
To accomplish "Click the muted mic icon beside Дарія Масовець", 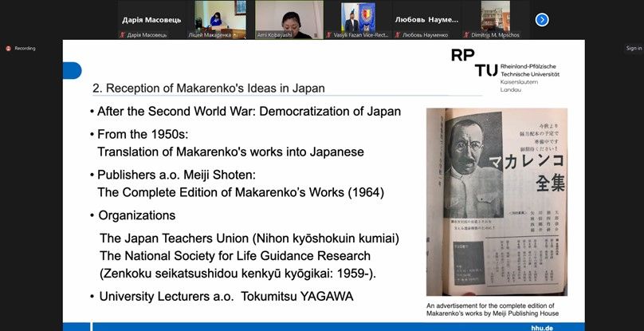I will 121,35.
